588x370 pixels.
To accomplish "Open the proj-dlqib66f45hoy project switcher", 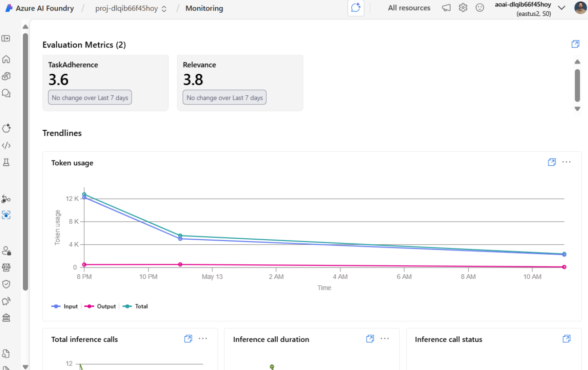I will click(131, 8).
